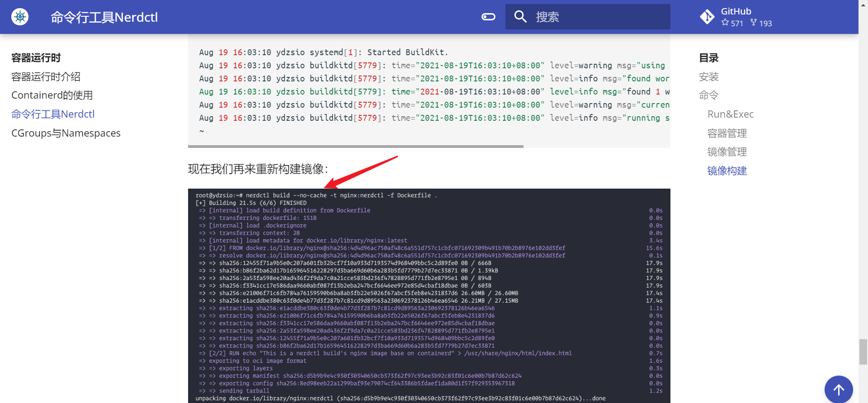868x403 pixels.
Task: Select 命令行工具Nerdctl in the sidebar
Action: click(x=53, y=114)
